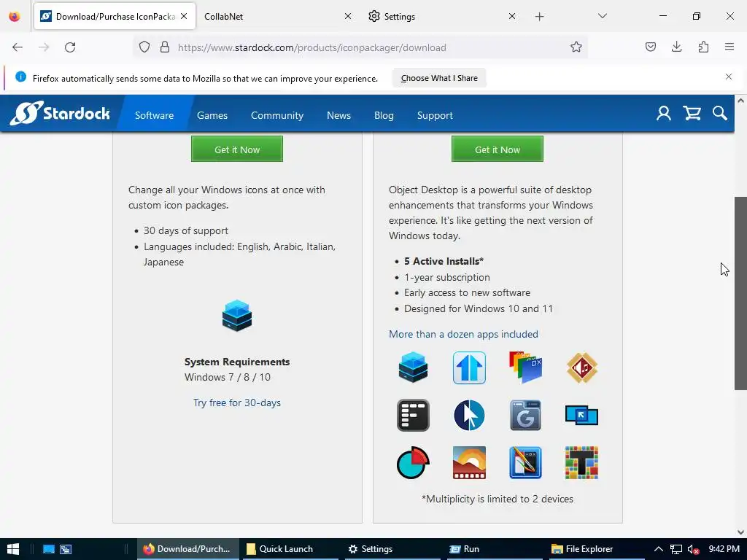747x560 pixels.
Task: Close the Download/Purchase IconPackager tab
Action: click(184, 16)
